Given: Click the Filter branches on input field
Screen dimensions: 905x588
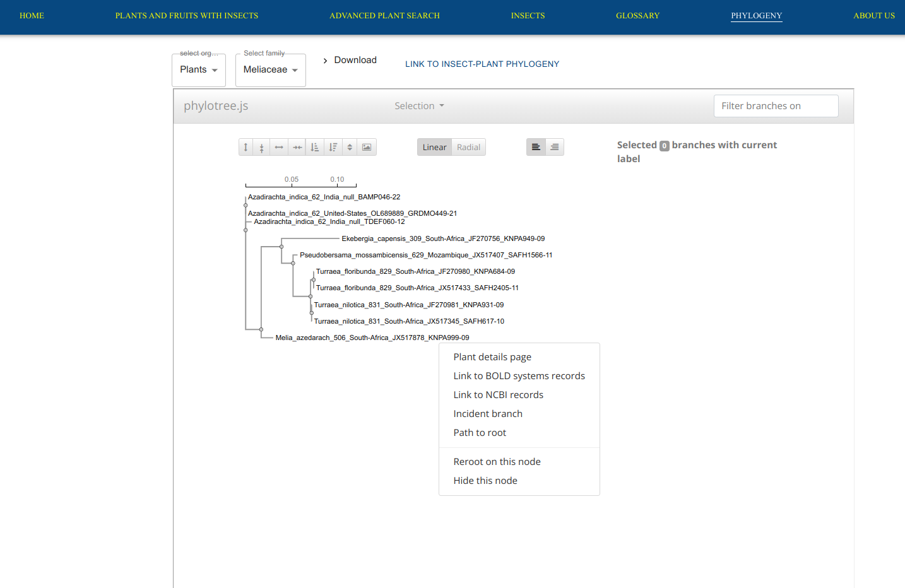Looking at the screenshot, I should [776, 106].
